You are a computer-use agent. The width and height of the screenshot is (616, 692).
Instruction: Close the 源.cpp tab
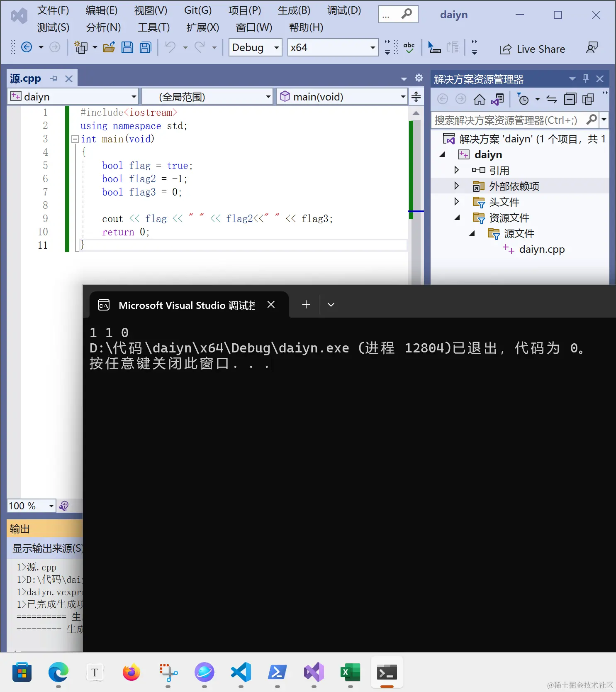[69, 78]
